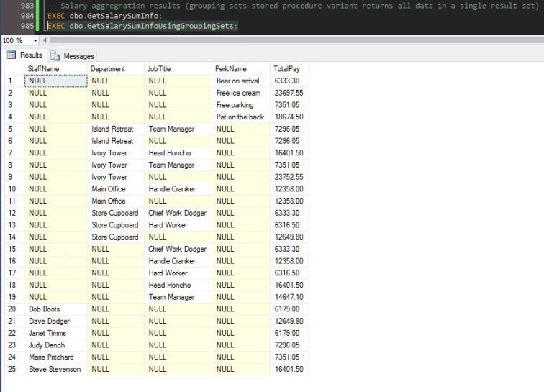Click the 18674.50 TotalPay value
544x392 pixels.
[289, 117]
